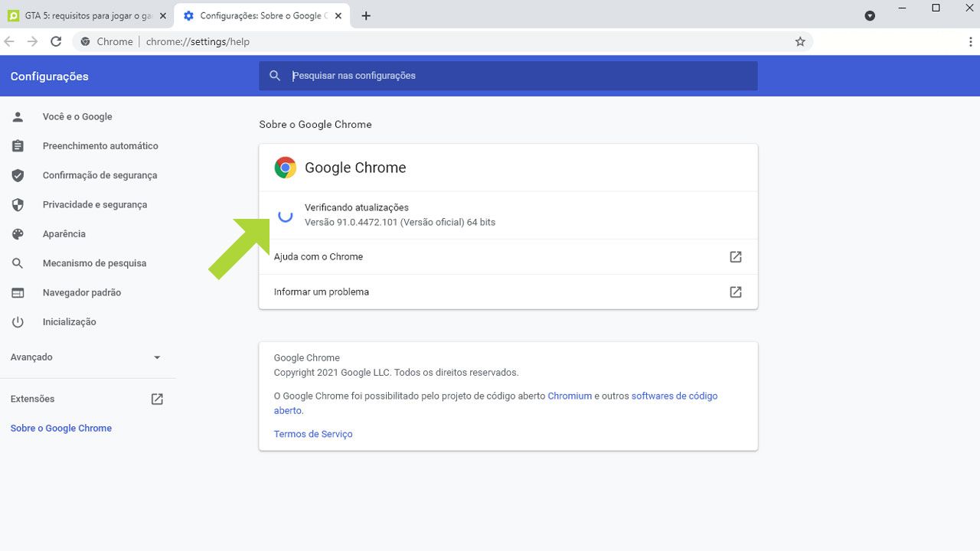
Task: Open the Termos de Serviço link
Action: [x=313, y=434]
